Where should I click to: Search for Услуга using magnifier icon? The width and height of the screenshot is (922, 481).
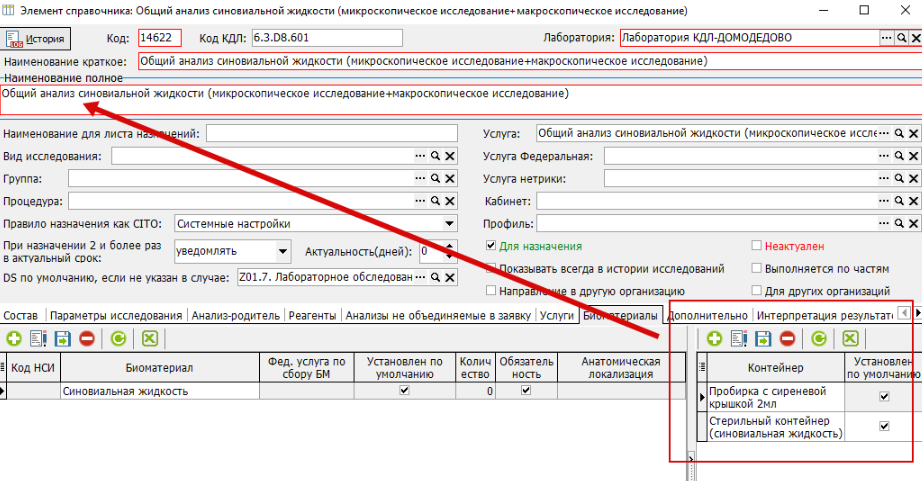(x=900, y=134)
